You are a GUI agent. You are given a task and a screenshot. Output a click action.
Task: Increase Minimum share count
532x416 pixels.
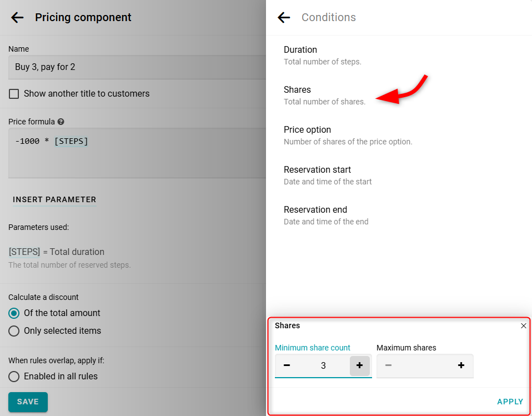point(359,365)
